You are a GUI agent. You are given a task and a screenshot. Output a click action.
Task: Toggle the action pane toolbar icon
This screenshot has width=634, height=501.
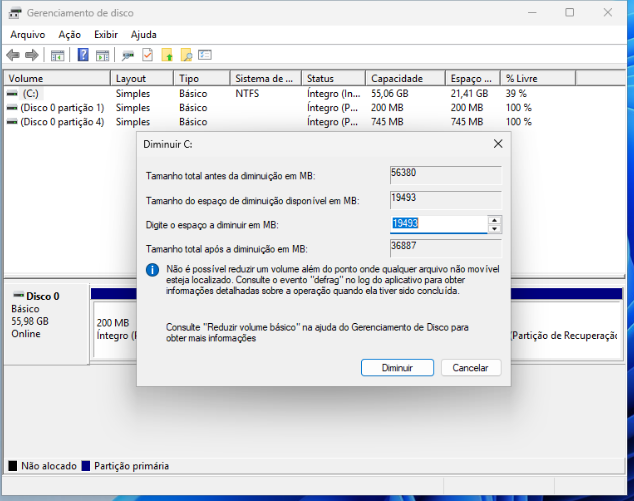pyautogui.click(x=102, y=55)
